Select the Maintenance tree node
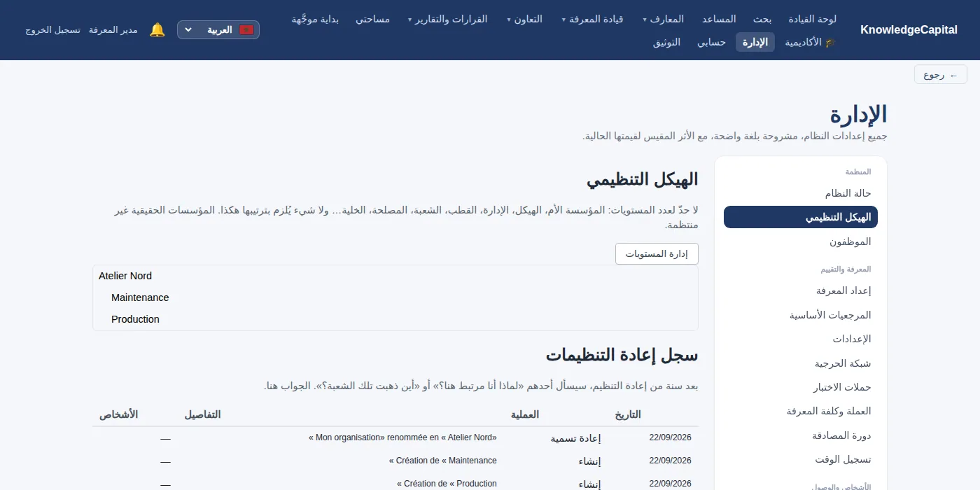 (140, 297)
